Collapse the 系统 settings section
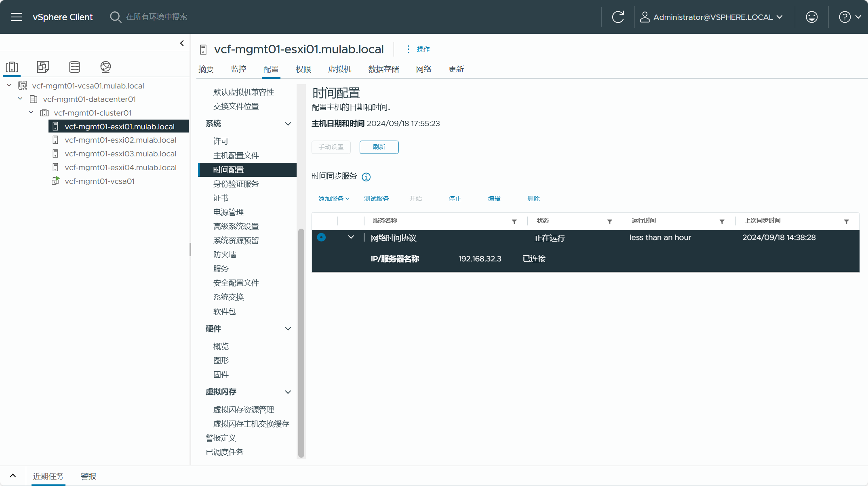This screenshot has width=868, height=486. (288, 124)
